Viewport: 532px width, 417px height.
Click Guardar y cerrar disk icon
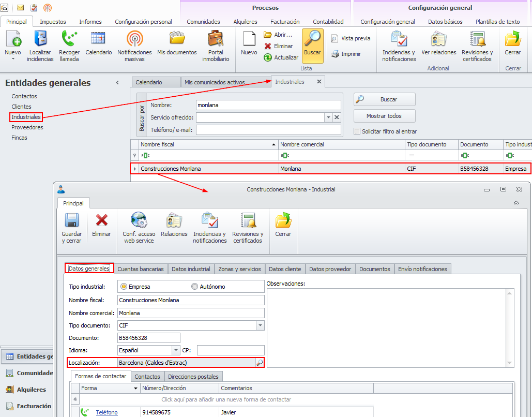point(71,221)
